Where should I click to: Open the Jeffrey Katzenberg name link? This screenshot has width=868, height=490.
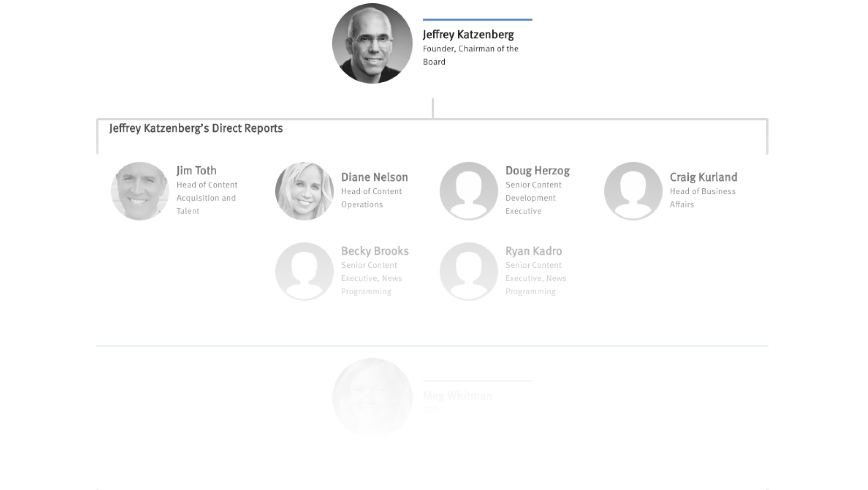click(x=468, y=35)
